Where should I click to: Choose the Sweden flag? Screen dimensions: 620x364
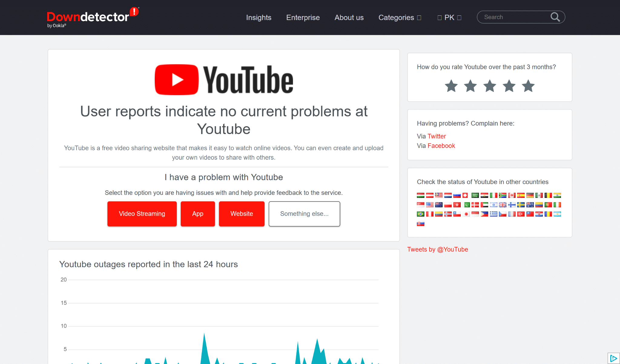click(521, 205)
